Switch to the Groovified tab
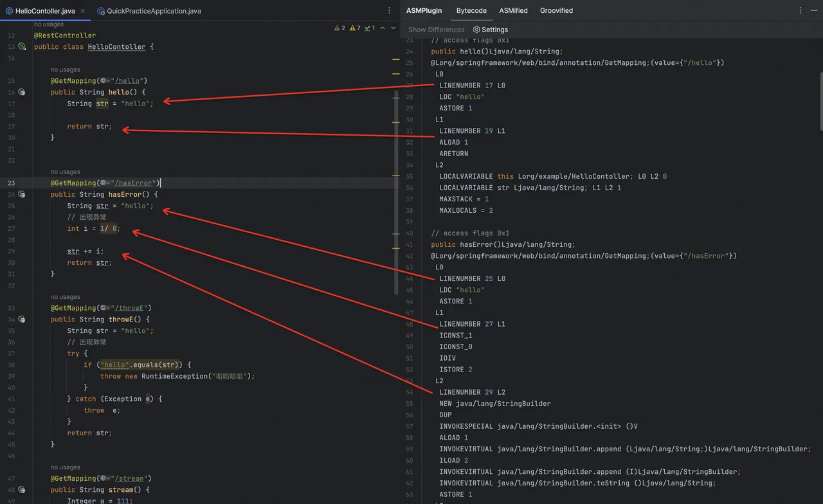Screen dimensions: 823x504 point(556,10)
